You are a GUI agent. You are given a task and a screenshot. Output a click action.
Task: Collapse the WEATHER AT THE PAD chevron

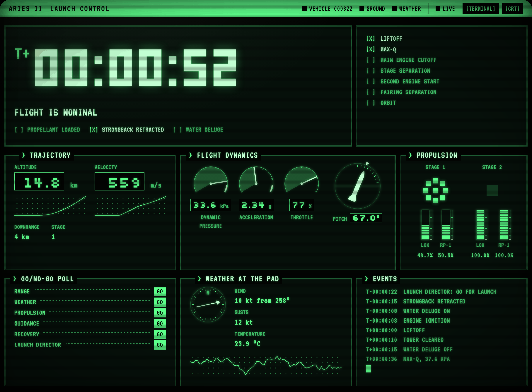point(199,279)
